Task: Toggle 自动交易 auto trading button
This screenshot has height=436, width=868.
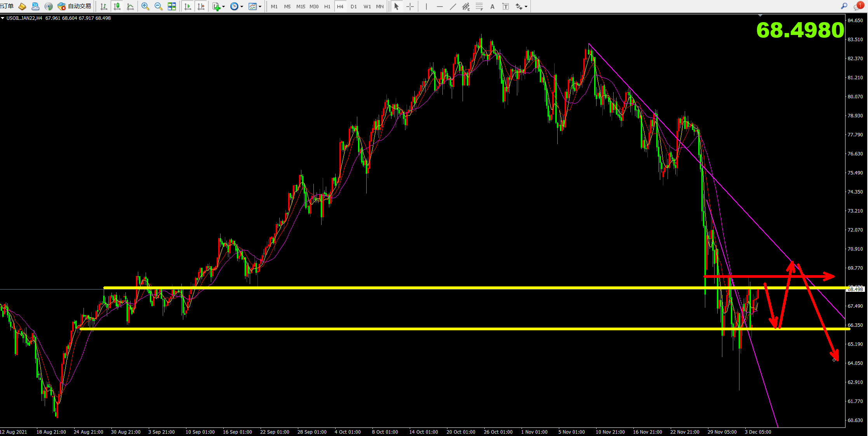Action: (x=74, y=6)
